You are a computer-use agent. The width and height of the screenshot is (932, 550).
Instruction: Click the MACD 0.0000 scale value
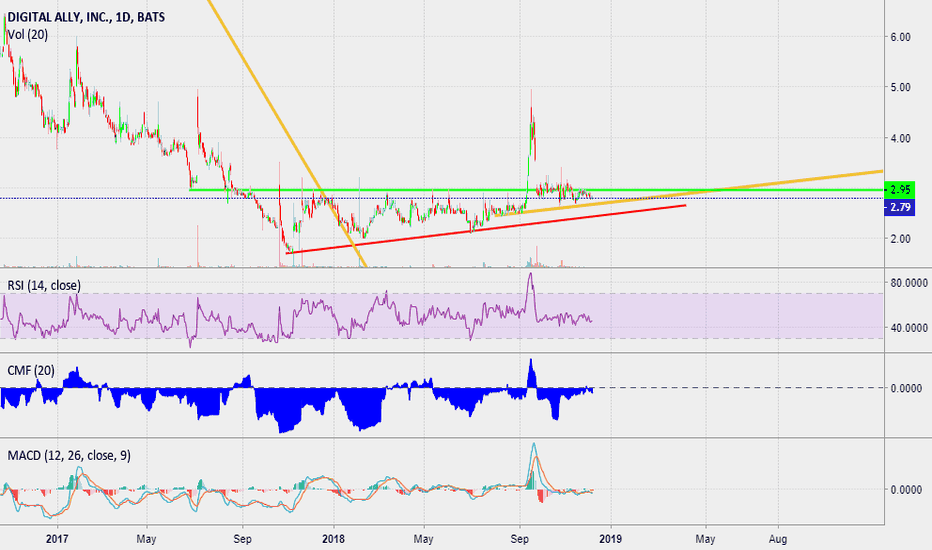[906, 490]
